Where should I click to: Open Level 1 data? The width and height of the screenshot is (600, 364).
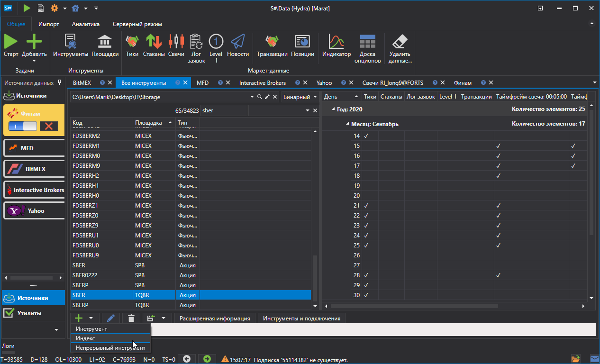click(x=216, y=41)
